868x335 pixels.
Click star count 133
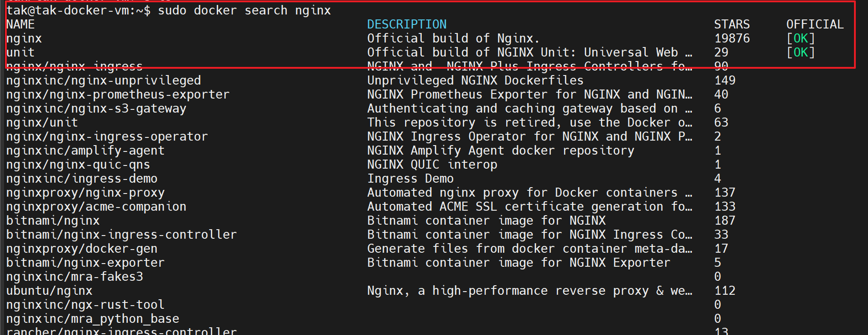pos(725,207)
